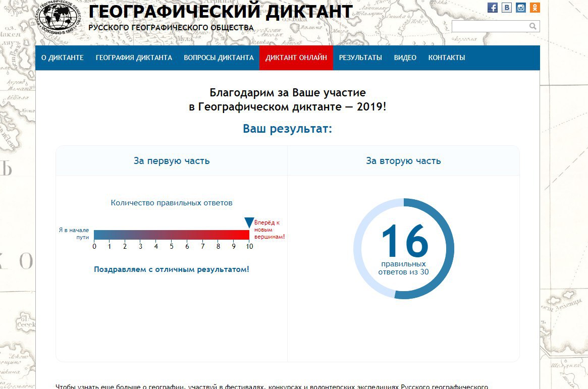Open the Facebook social link icon
The width and height of the screenshot is (588, 389).
(493, 8)
